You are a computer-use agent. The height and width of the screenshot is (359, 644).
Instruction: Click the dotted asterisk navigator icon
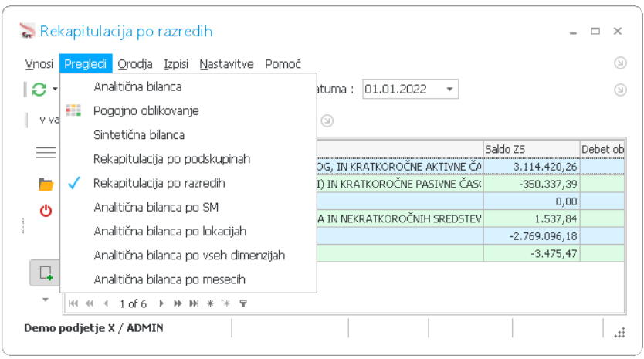[226, 303]
